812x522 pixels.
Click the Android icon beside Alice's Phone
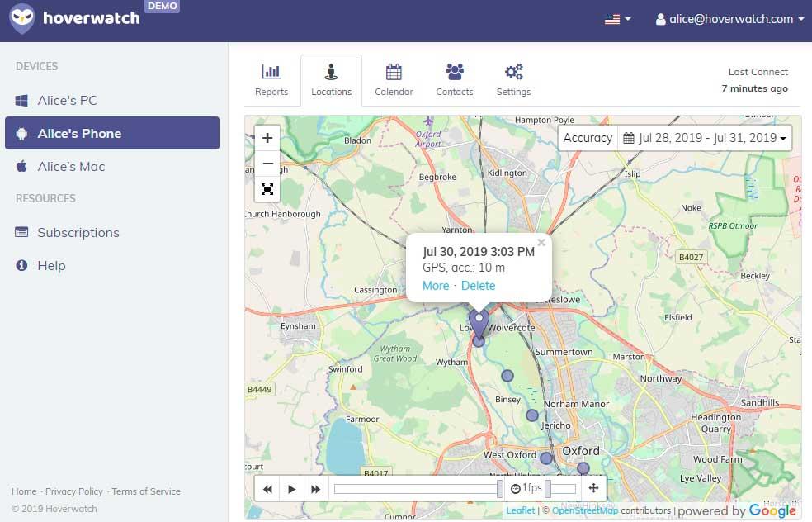pos(21,134)
